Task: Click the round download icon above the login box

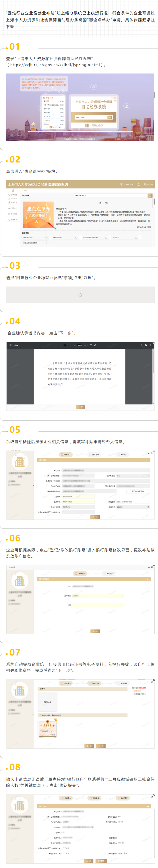Action: 94,87
